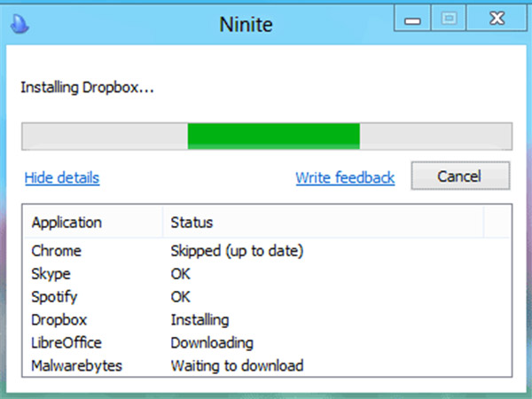The image size is (532, 399).
Task: Sort by the Application column header
Action: click(66, 222)
